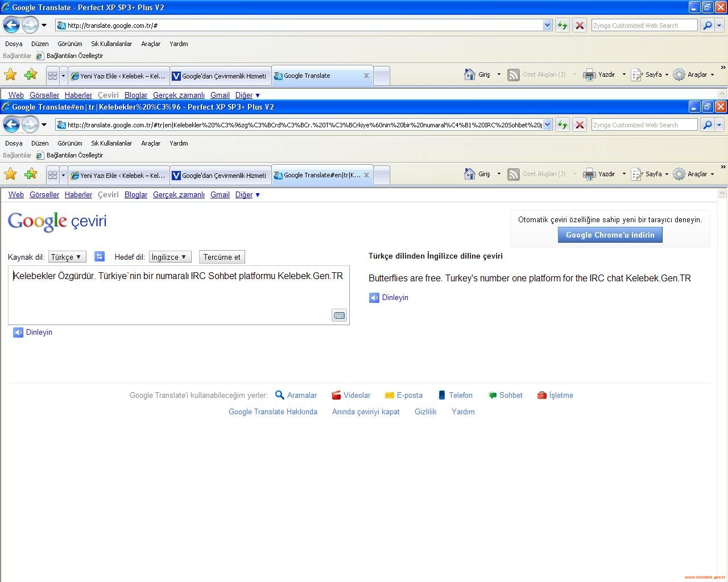
Task: Open Görseller link in front window Google bar
Action: coord(44,195)
